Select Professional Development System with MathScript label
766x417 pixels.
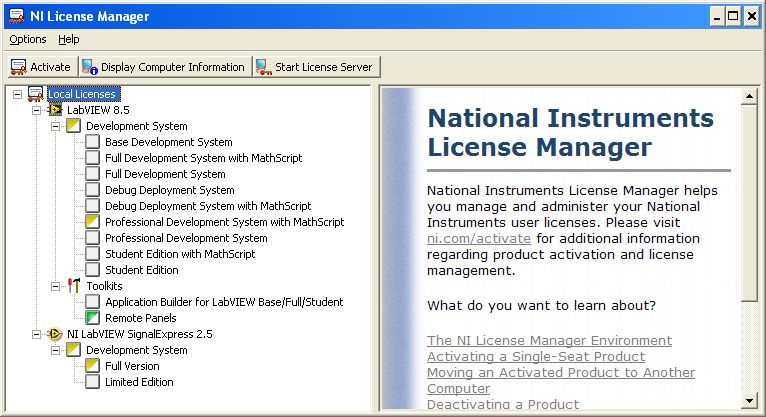[225, 222]
